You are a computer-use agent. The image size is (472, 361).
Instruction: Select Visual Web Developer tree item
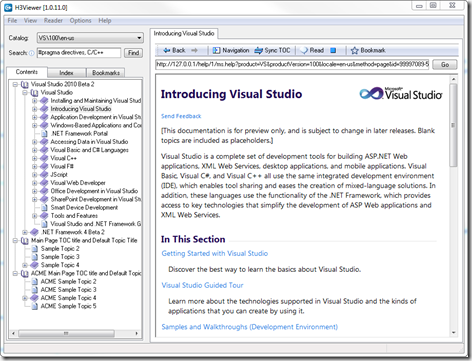78,183
